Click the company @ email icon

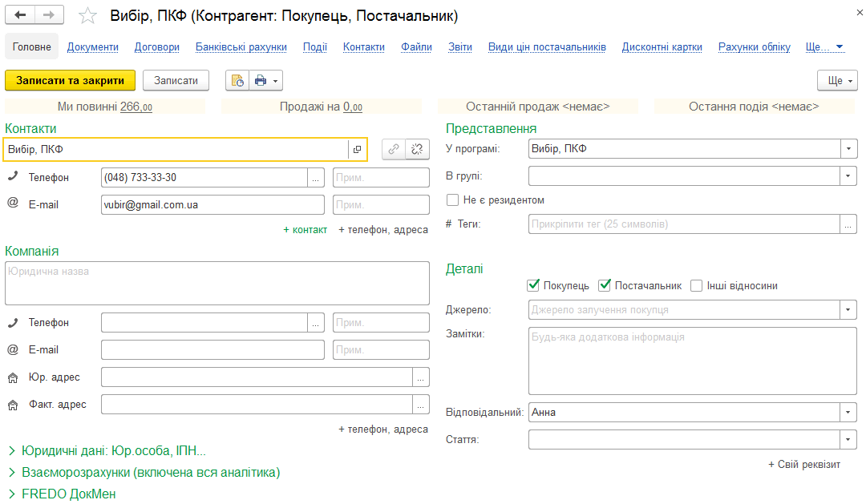(13, 349)
